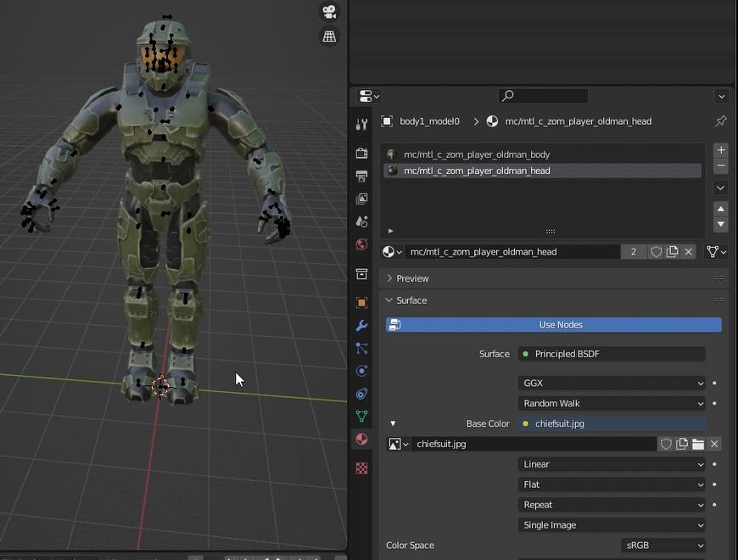Open the Object Data mesh tab
This screenshot has width=738, height=560.
[x=362, y=416]
